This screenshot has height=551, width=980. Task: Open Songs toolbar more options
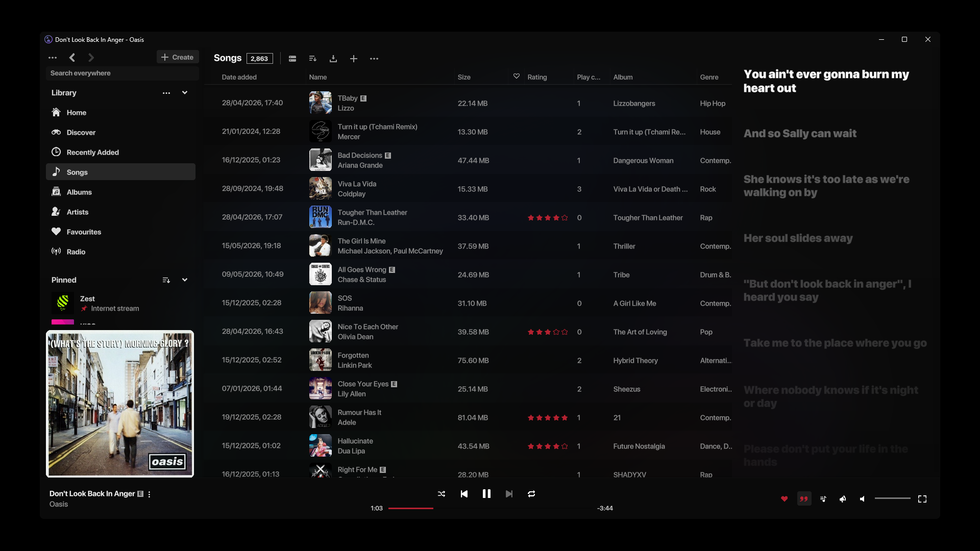pos(374,59)
